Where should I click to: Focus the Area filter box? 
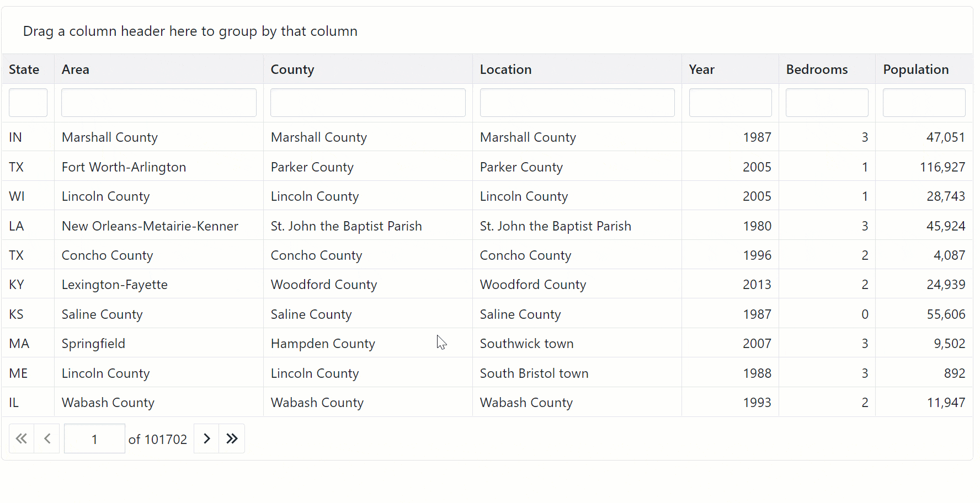159,103
